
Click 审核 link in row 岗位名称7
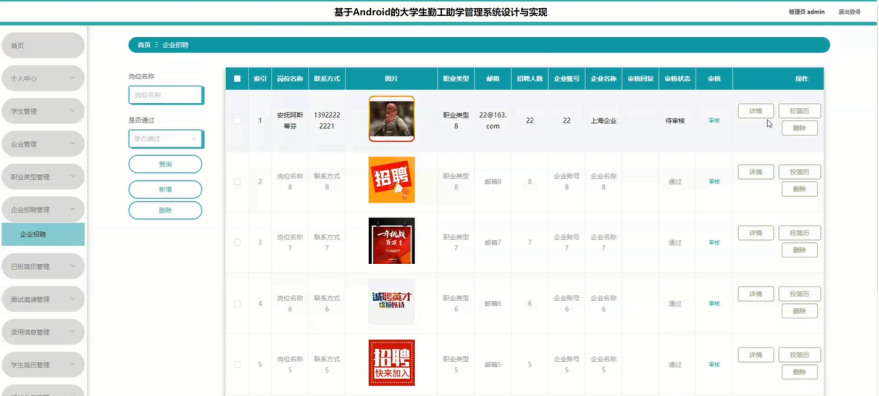pyautogui.click(x=714, y=242)
